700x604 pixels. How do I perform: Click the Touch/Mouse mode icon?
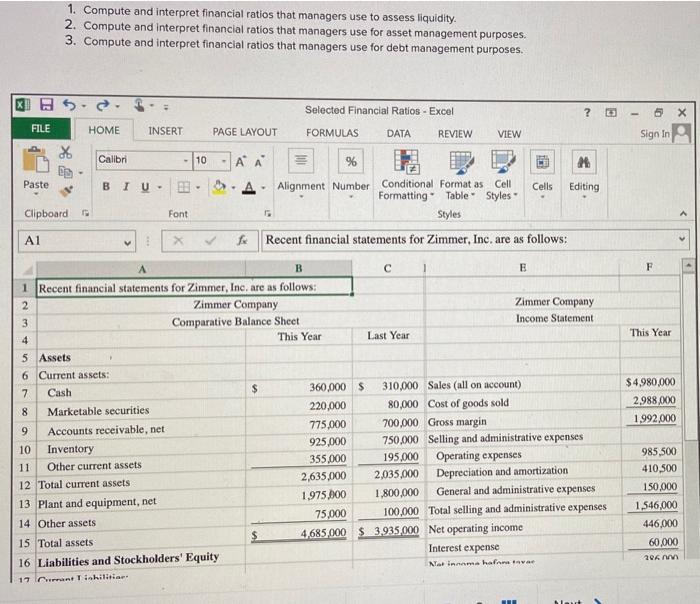140,105
